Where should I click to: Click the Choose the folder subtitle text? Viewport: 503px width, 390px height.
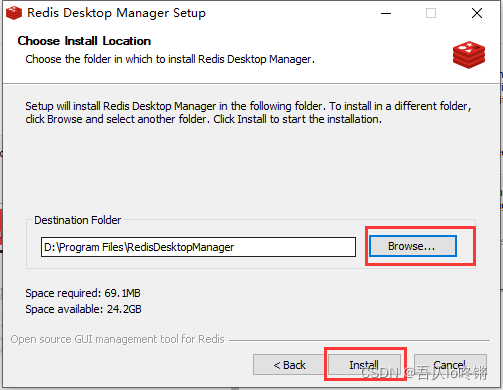coord(170,59)
